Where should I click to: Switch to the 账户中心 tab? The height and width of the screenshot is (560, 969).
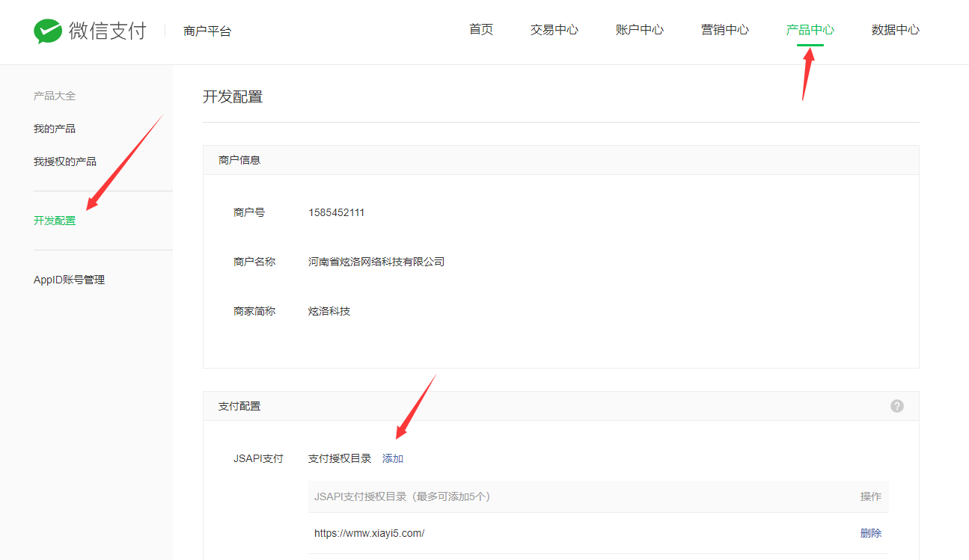640,30
